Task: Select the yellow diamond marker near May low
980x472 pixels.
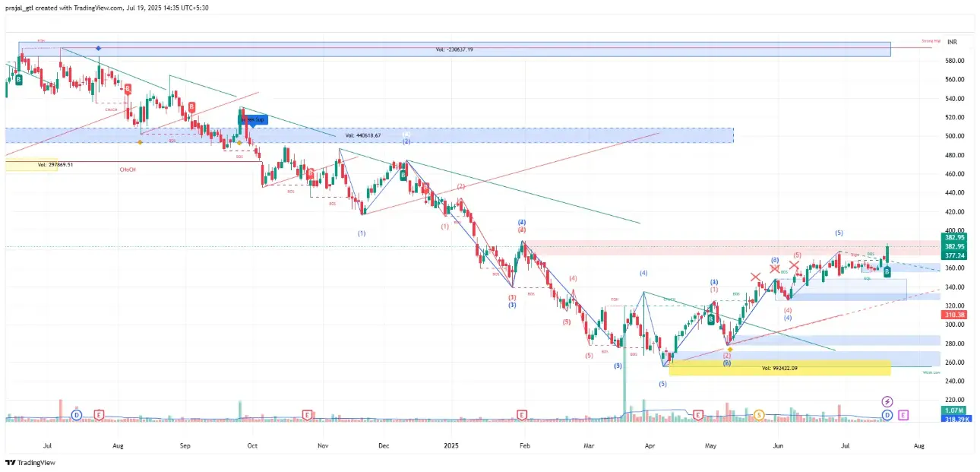Action: (730, 350)
